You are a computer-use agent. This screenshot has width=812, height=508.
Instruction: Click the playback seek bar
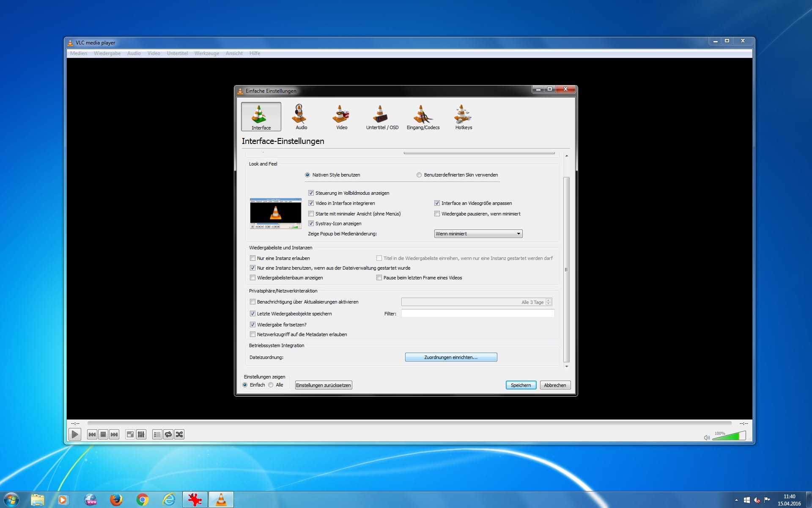[x=409, y=423]
